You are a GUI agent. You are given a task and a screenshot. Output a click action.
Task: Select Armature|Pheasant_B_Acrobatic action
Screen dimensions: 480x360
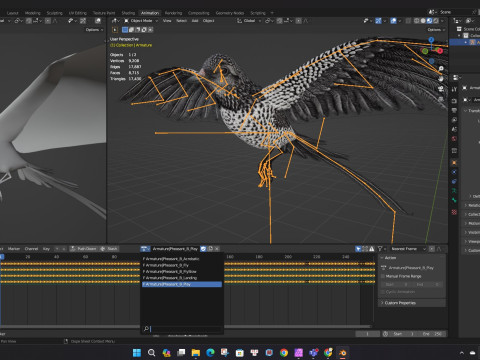(x=182, y=259)
